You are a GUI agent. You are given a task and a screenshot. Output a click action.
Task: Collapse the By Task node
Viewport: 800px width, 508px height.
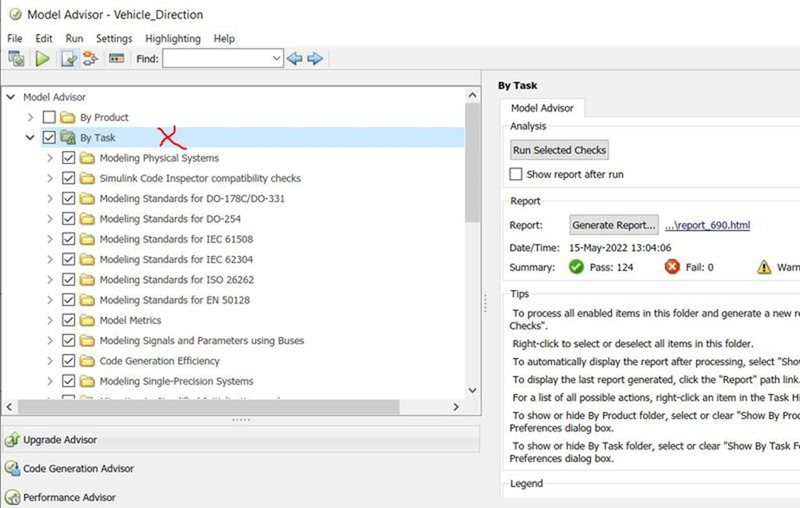click(x=30, y=138)
